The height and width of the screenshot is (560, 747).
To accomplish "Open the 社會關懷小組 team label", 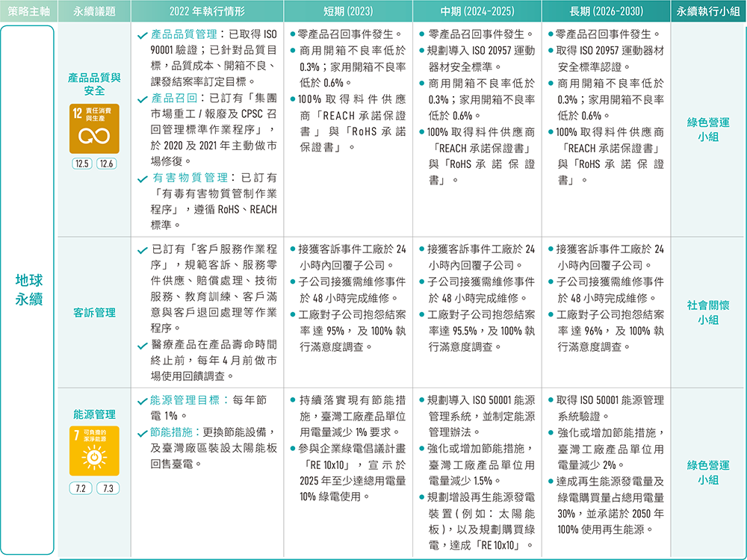I will click(708, 312).
